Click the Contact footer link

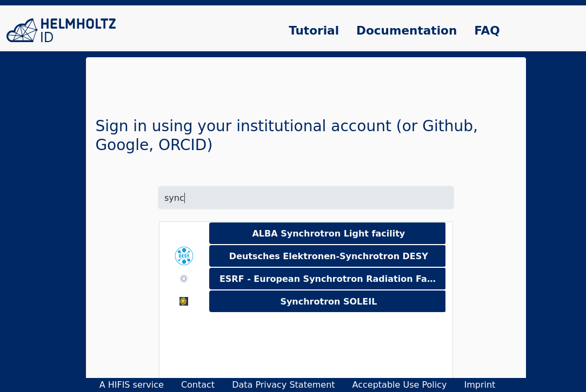click(198, 384)
